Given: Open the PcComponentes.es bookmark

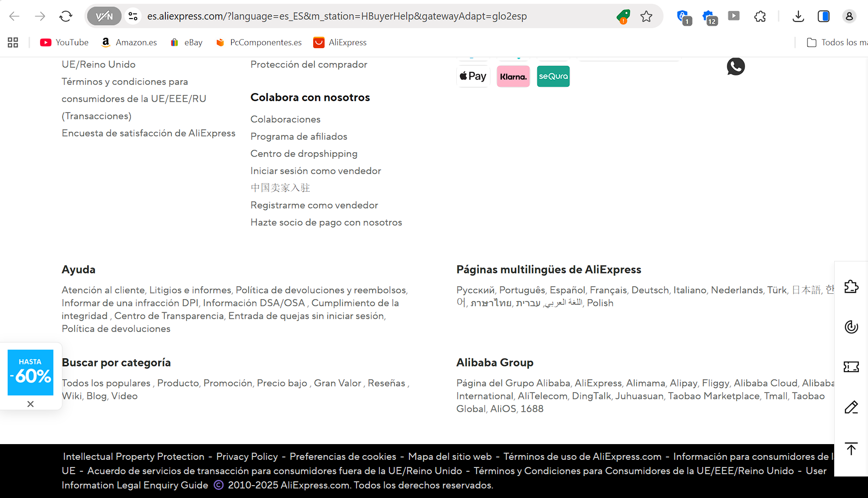Looking at the screenshot, I should (x=259, y=42).
